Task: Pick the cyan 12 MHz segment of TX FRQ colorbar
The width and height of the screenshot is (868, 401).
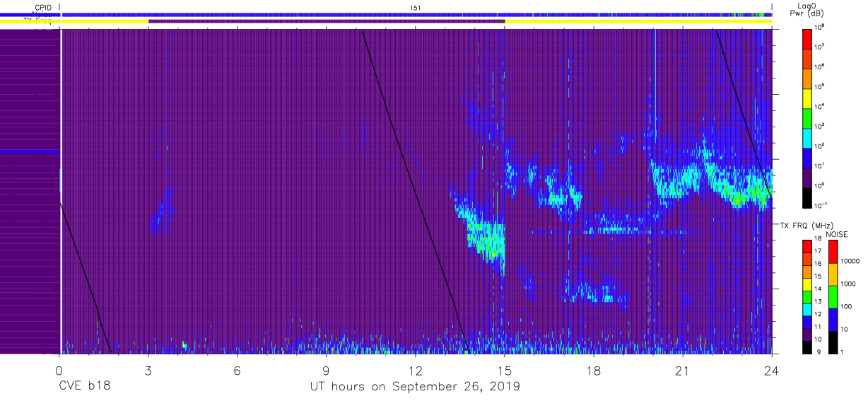Action: (x=807, y=309)
